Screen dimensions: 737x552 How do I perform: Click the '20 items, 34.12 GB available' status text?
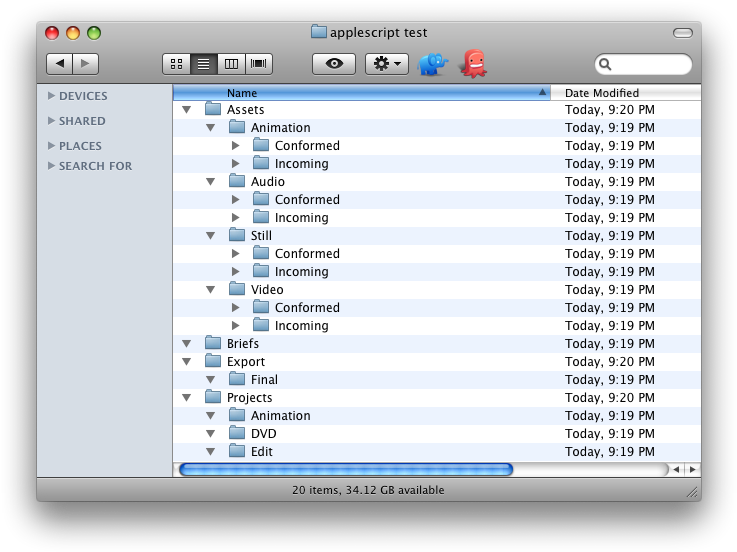(368, 490)
